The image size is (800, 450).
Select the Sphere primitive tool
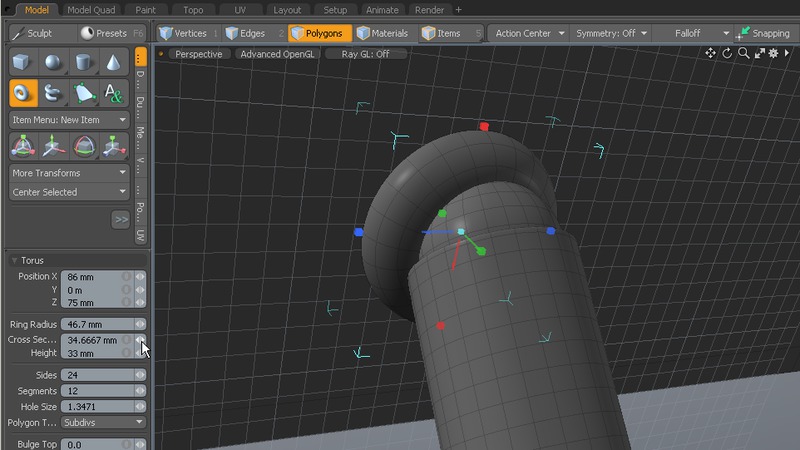(x=54, y=63)
